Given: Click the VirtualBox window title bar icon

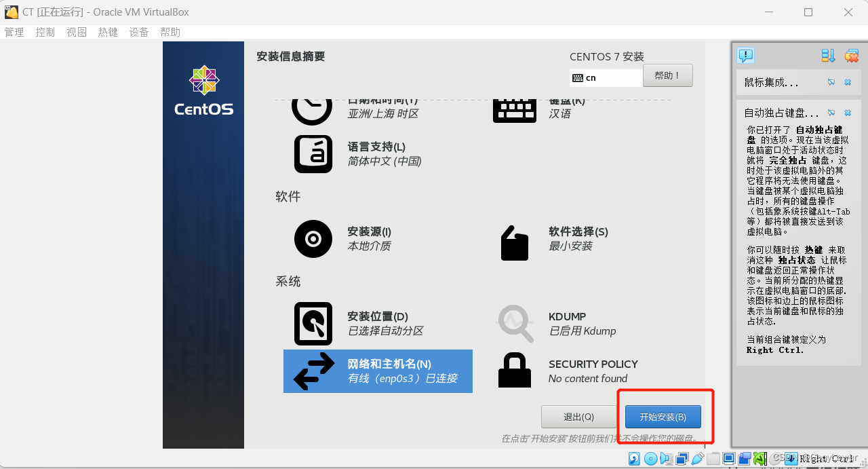Looking at the screenshot, I should click(x=12, y=12).
